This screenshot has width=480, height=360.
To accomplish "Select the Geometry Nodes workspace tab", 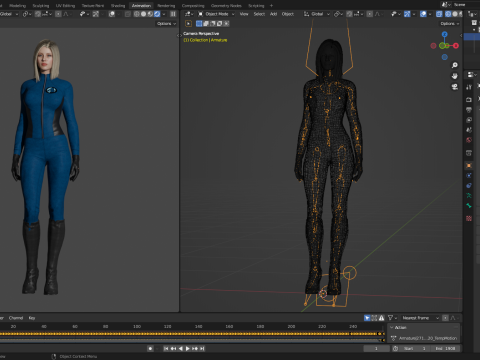I will point(226,6).
